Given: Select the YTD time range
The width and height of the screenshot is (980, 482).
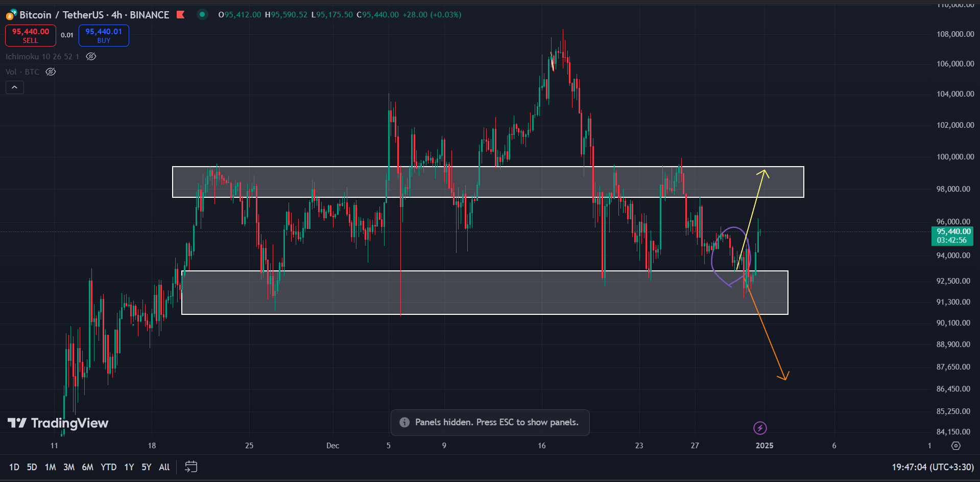Looking at the screenshot, I should tap(108, 467).
